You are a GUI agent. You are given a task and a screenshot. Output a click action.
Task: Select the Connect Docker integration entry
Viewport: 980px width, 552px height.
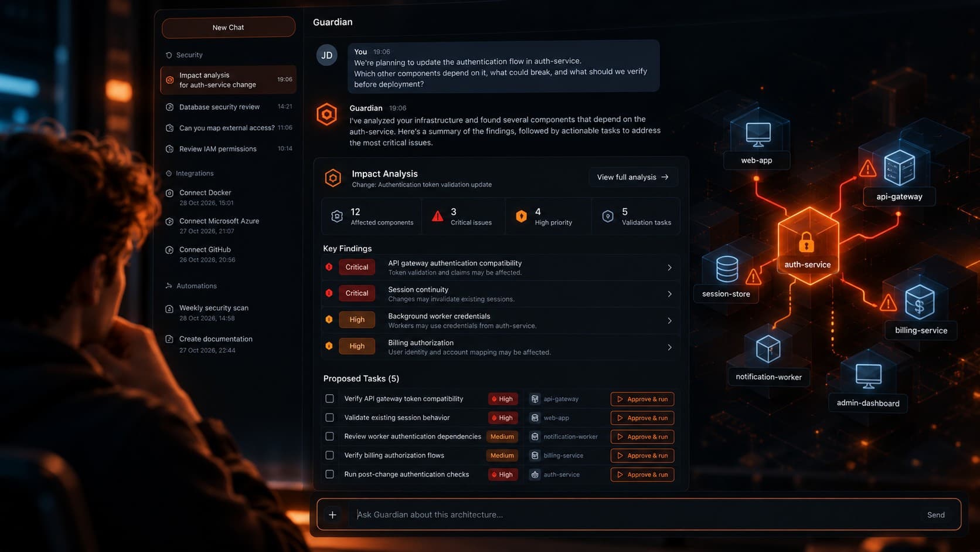(x=228, y=197)
